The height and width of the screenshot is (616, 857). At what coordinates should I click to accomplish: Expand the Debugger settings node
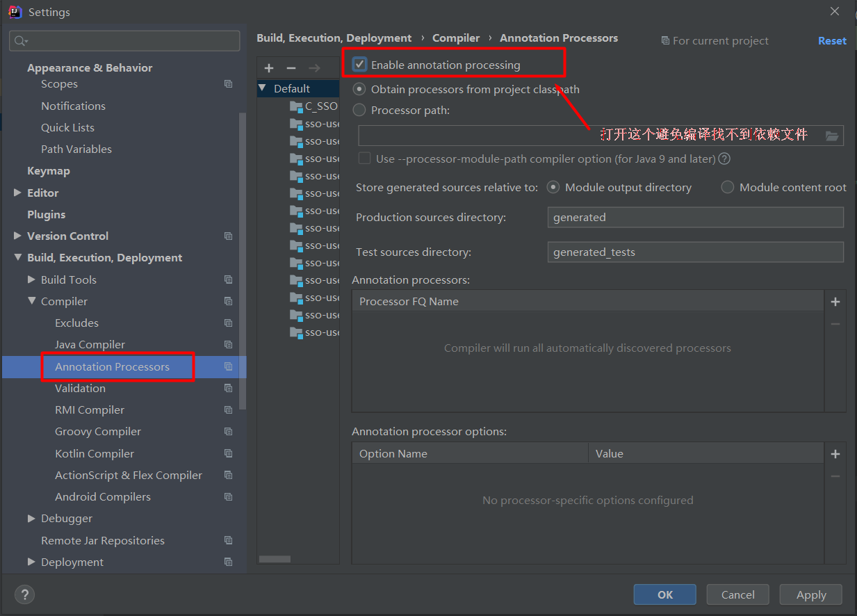[31, 519]
